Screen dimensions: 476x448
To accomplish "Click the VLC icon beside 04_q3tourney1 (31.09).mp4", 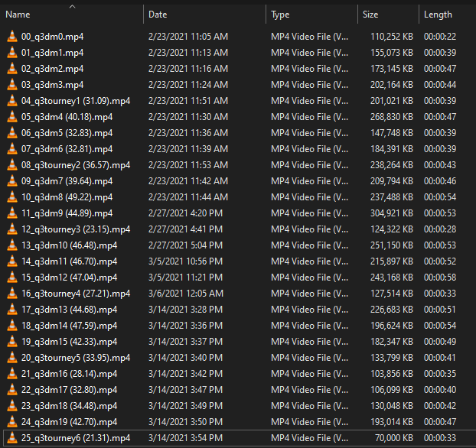I will [12, 101].
